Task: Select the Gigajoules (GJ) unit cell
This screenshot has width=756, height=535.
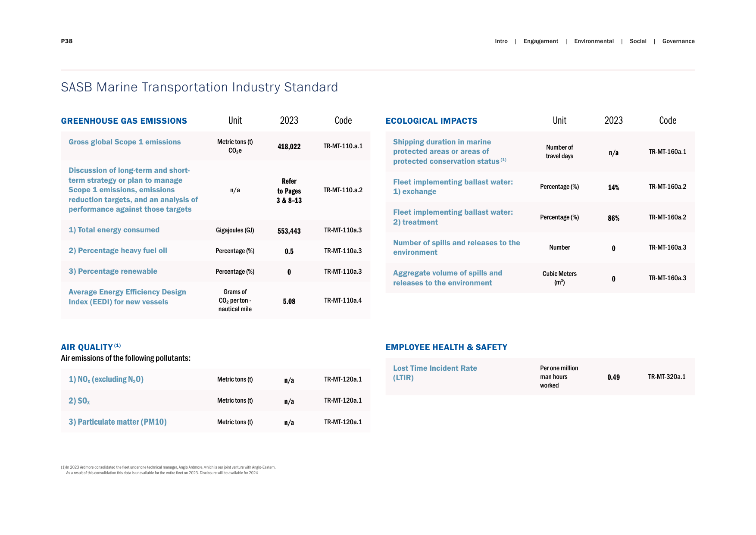Action: [235, 230]
